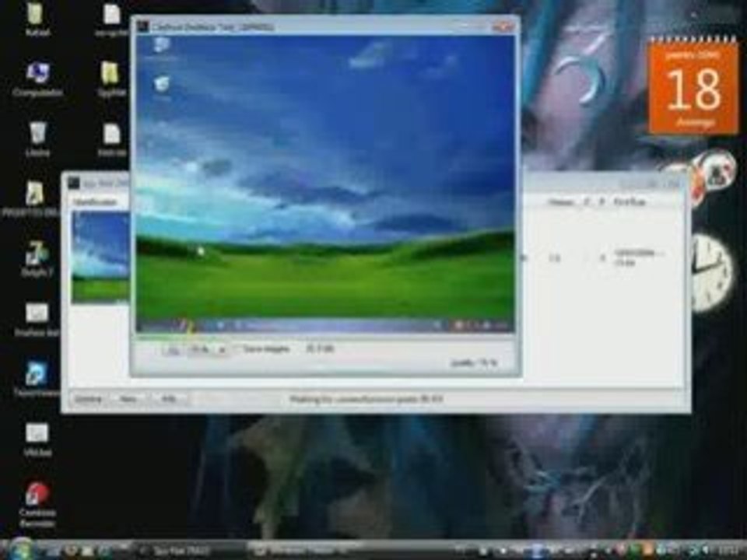This screenshot has height=560, width=747.
Task: Click the first bottom button in Spy-Net window
Action: click(x=89, y=399)
